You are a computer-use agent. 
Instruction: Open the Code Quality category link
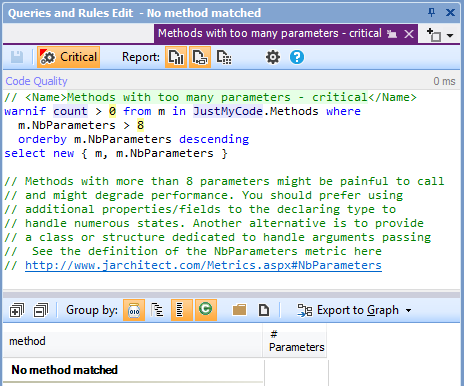click(36, 81)
